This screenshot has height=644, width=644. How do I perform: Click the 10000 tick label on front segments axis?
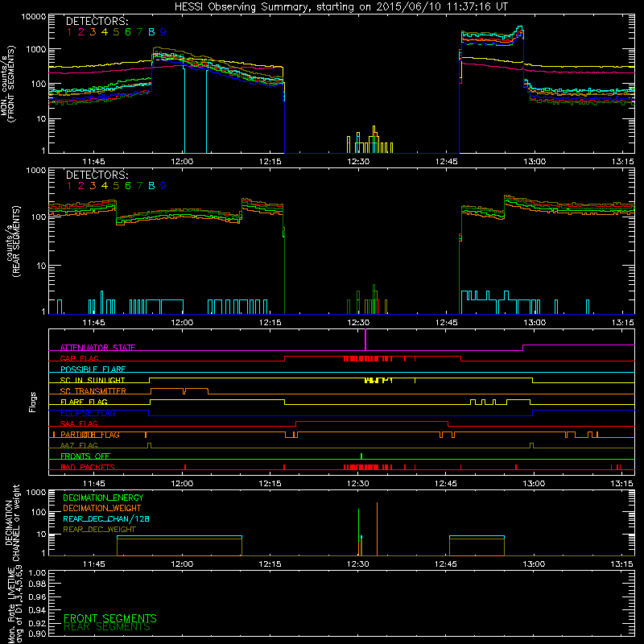point(34,16)
